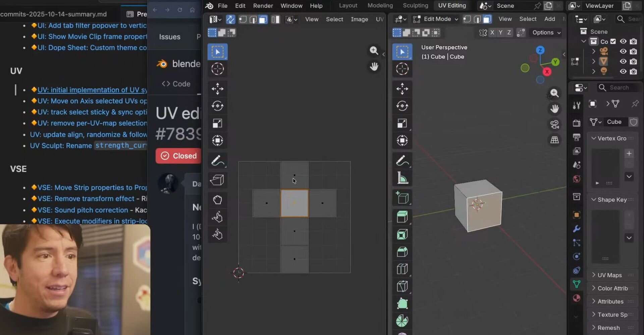Screen dimensions: 644x335
Task: Open the Options dropdown in viewport header
Action: [546, 33]
